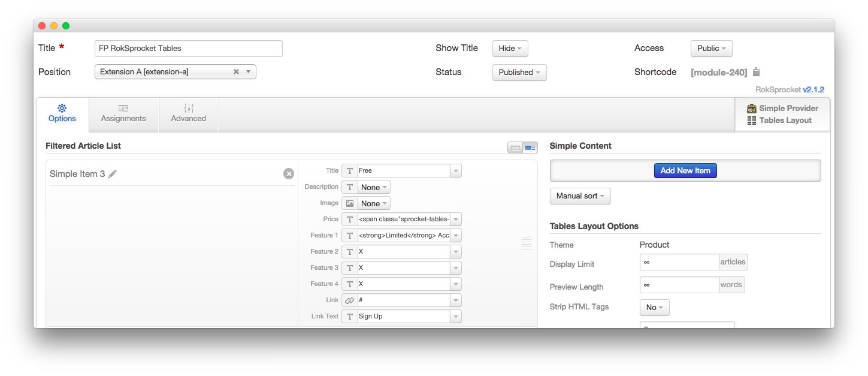Switch to the Assignments tab
The height and width of the screenshot is (376, 868).
click(123, 114)
